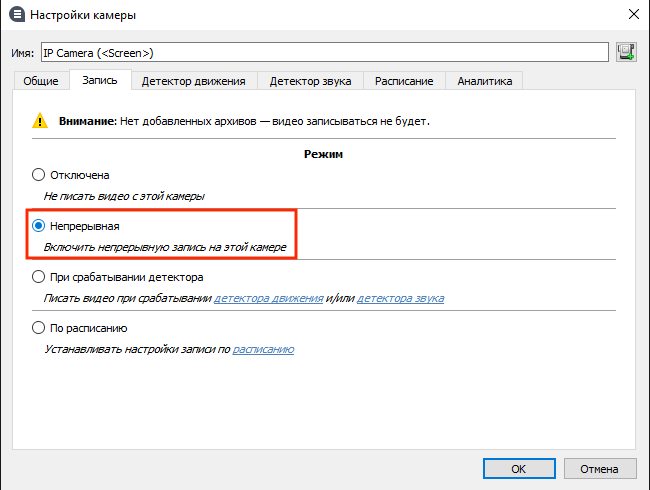Follow the 'детектора звука' link

[x=400, y=298]
